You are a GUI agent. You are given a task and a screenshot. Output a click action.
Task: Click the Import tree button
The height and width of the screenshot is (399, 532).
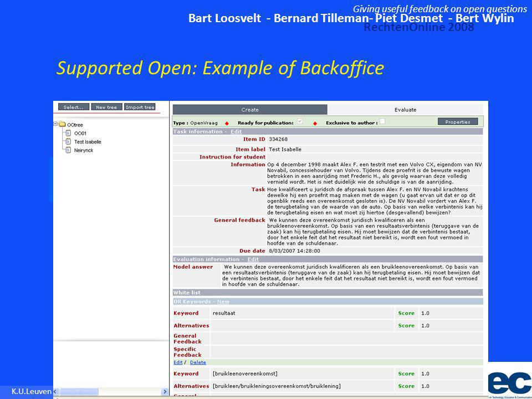[140, 107]
